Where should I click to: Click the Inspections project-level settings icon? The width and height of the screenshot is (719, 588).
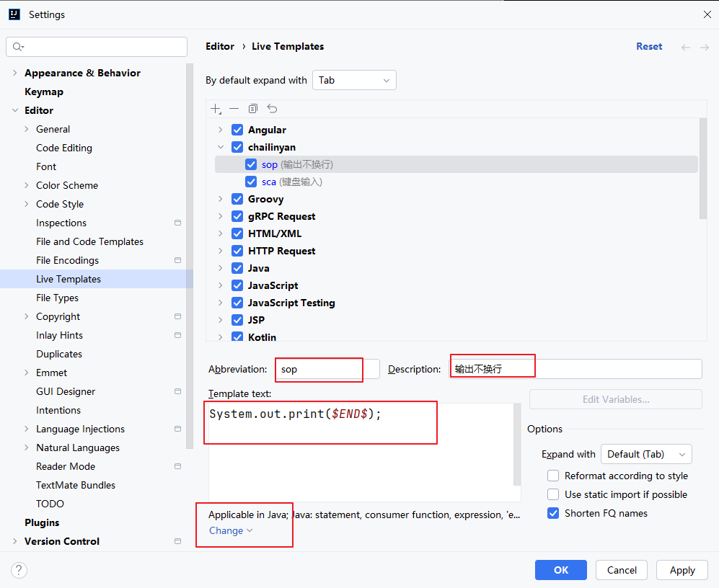click(178, 223)
